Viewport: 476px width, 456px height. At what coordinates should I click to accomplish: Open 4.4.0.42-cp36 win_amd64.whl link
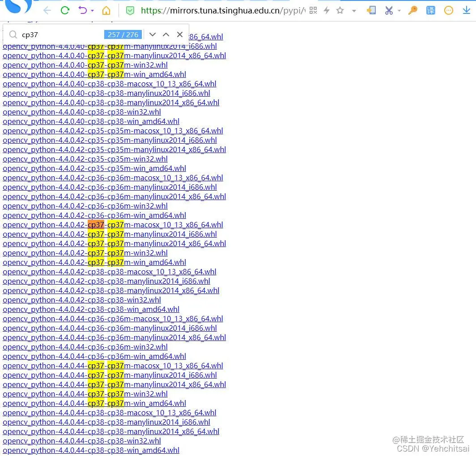click(94, 216)
